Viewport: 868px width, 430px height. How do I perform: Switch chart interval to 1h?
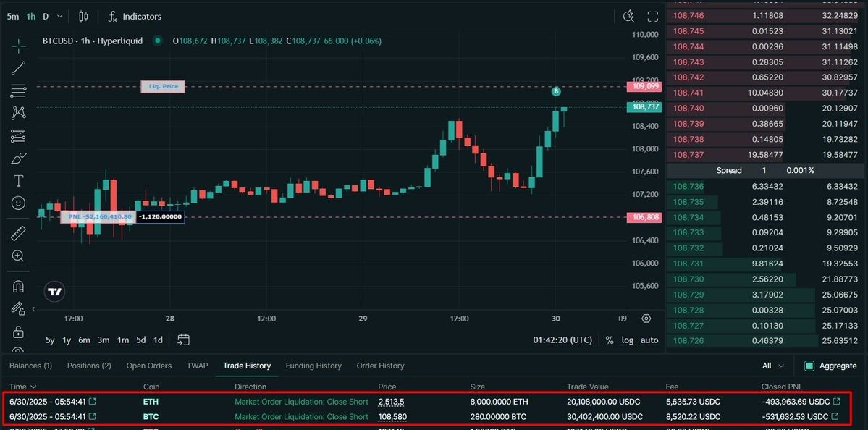[x=31, y=17]
